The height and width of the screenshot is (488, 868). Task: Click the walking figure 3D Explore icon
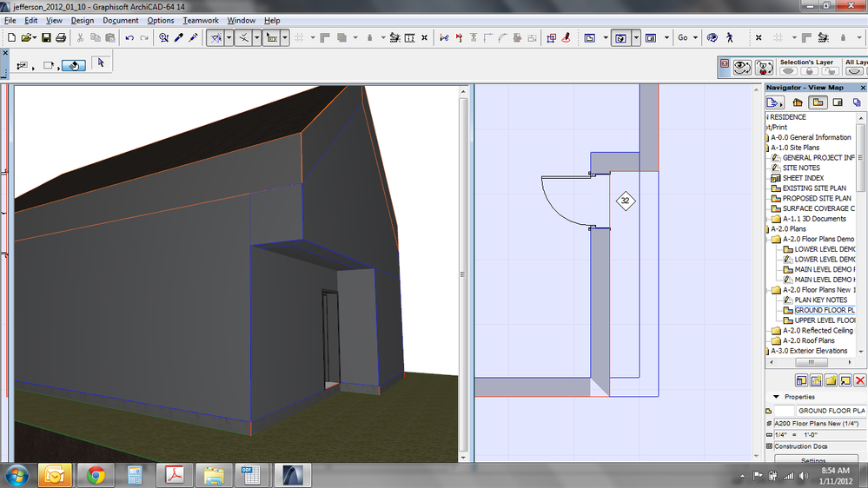tap(729, 38)
